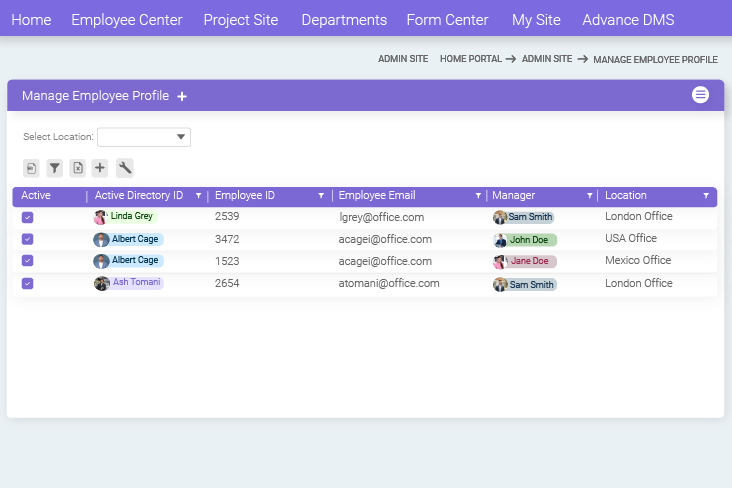
Task: Open settings with the wrench icon
Action: click(125, 168)
